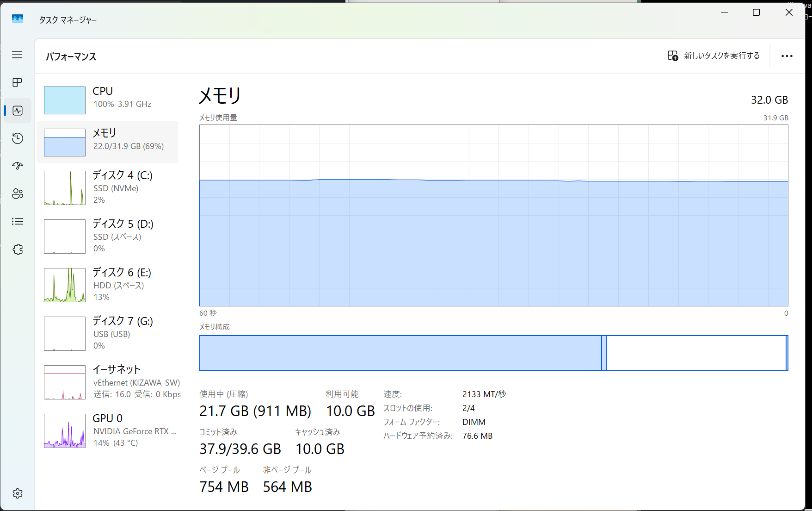Click the パフォーマンス page heading

71,56
